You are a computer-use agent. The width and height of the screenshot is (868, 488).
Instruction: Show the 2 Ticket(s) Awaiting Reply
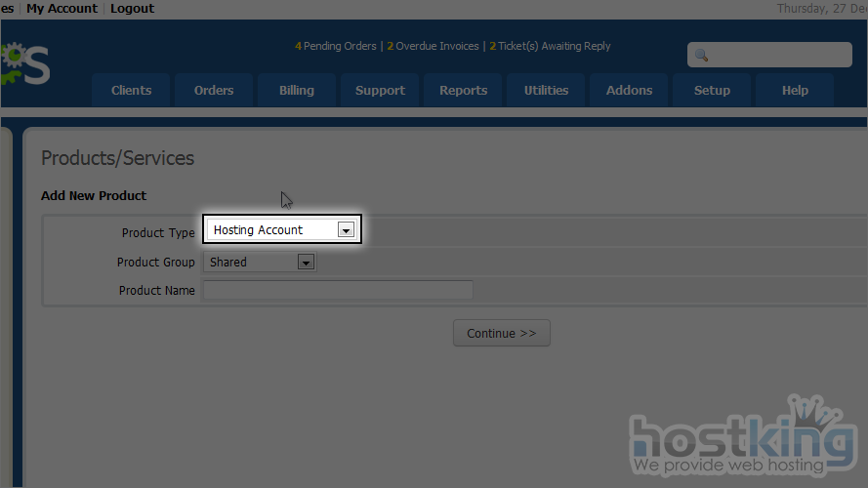(x=550, y=46)
